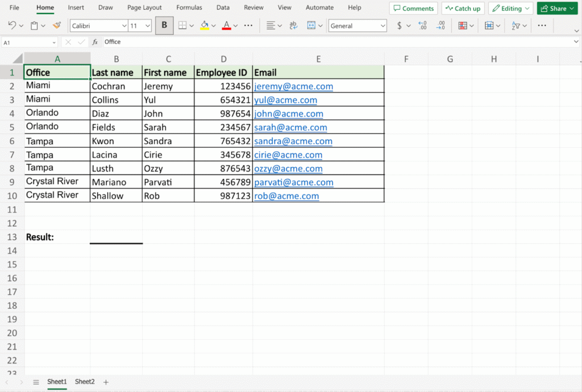Open the File menu

14,7
